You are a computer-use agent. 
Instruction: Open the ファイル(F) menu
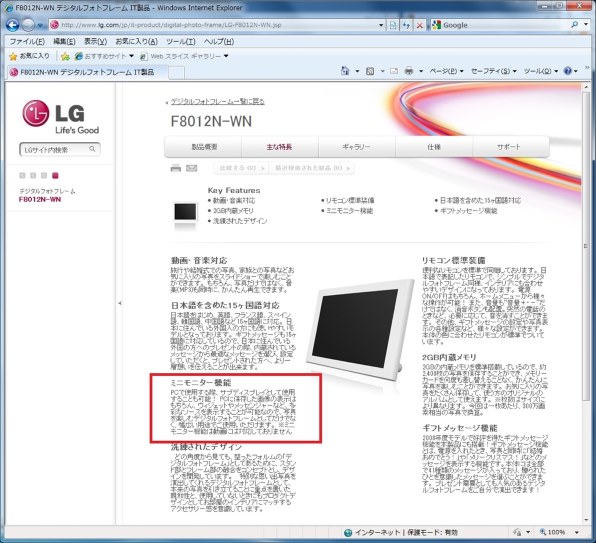27,41
